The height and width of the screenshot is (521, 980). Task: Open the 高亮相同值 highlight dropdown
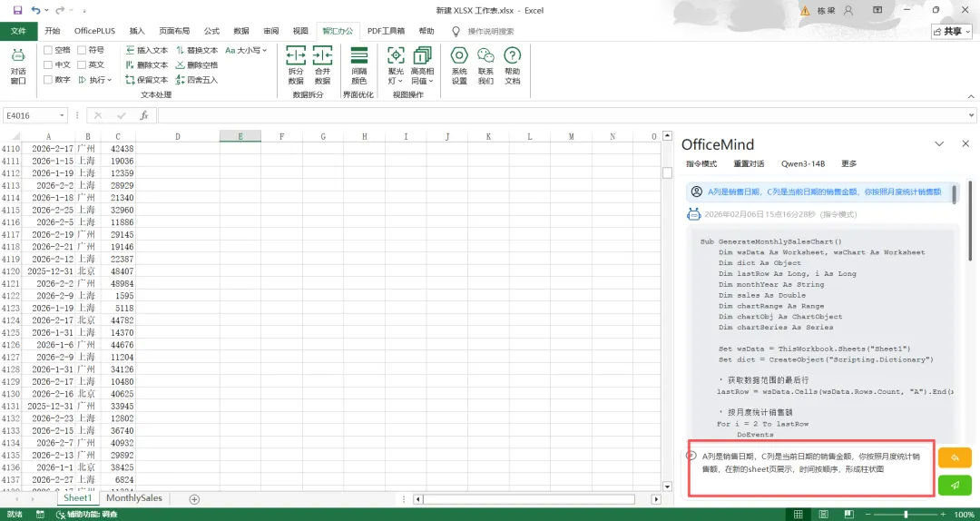click(423, 65)
